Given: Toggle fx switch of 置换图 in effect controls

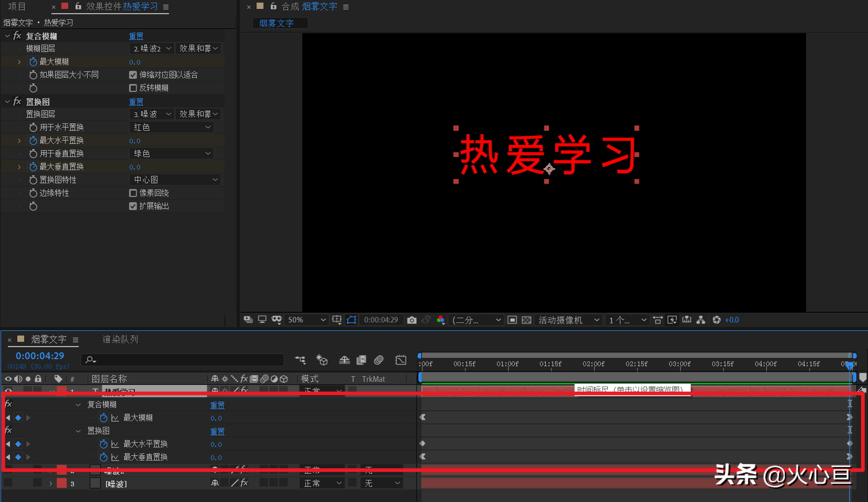Looking at the screenshot, I should coord(17,101).
